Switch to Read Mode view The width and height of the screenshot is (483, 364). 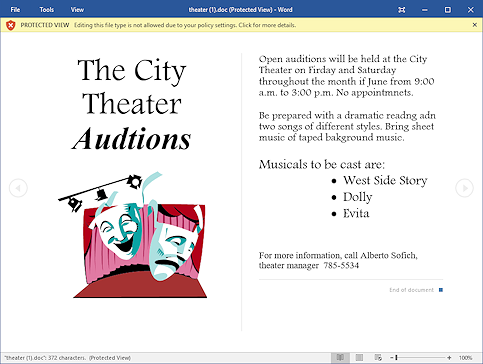(340, 358)
